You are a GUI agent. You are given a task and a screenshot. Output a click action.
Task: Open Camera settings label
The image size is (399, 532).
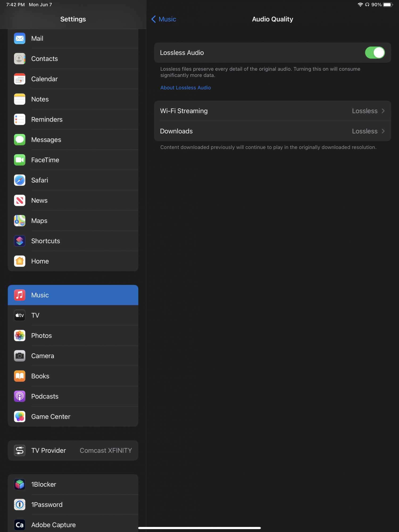[x=43, y=356]
